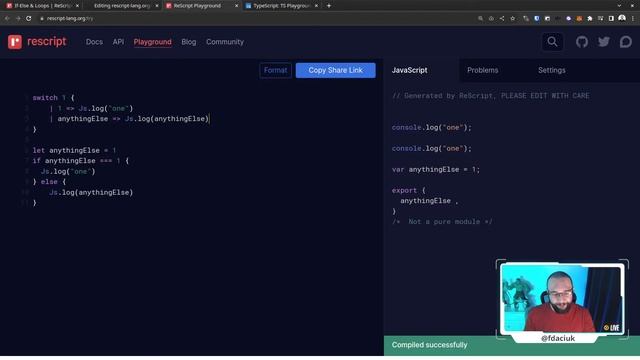Open the forum chat bubble icon
Viewport: 640px width, 360px height.
pos(625,42)
